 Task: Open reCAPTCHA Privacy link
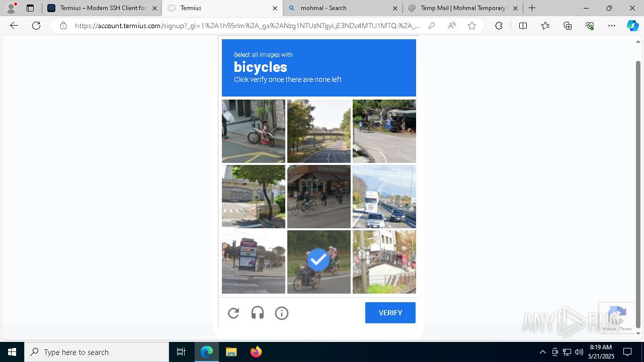point(609,329)
